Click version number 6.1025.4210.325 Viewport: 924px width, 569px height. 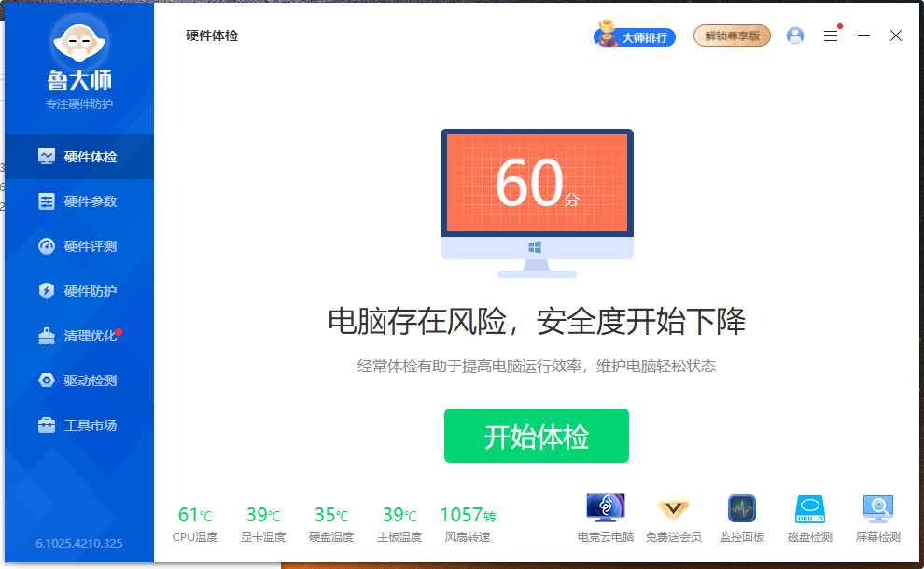coord(79,543)
